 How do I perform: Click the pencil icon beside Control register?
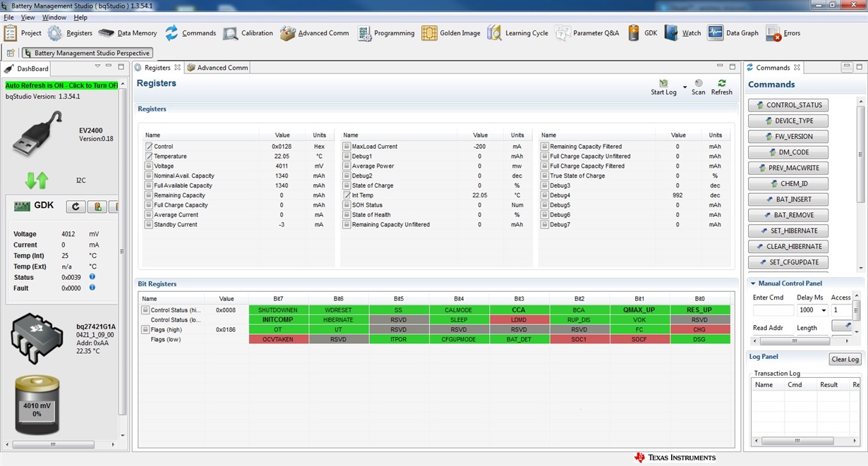click(149, 147)
